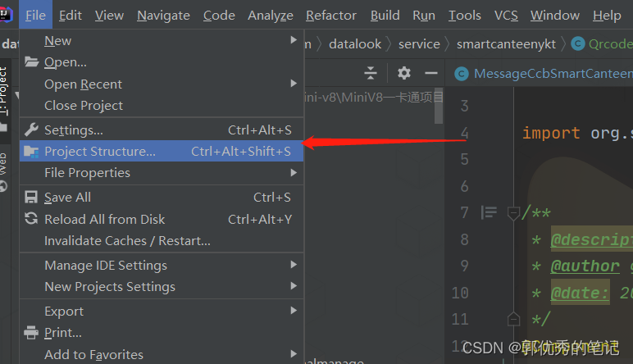633x364 pixels.
Task: Click class icon beside Qrcode breadcrumb
Action: coord(576,43)
